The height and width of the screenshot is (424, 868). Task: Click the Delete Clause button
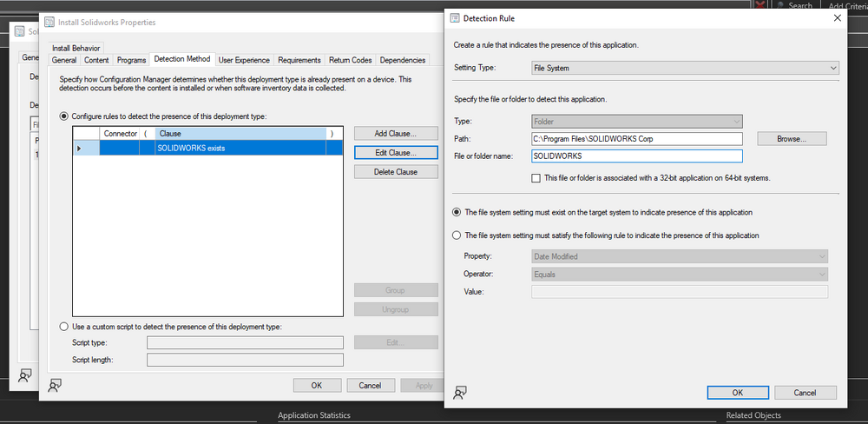click(396, 172)
